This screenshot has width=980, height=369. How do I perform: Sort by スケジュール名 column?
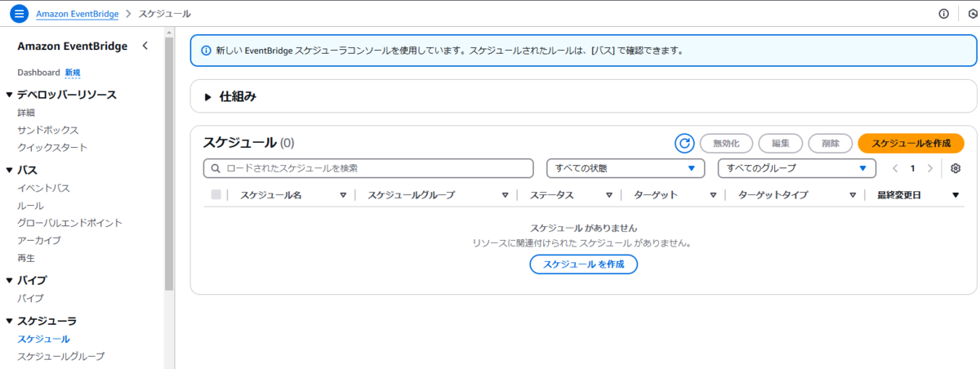[x=343, y=195]
